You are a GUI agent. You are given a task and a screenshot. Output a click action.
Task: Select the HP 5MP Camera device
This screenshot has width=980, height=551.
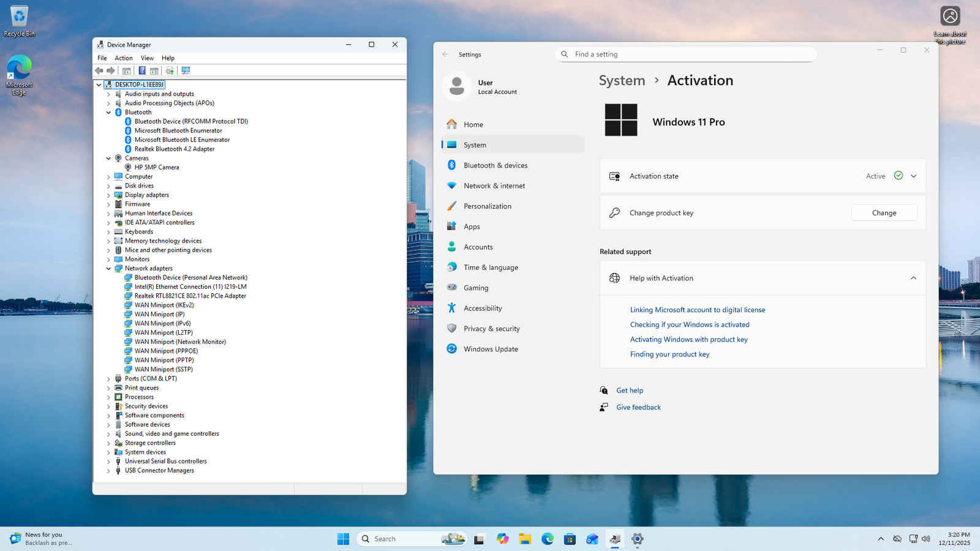click(157, 167)
